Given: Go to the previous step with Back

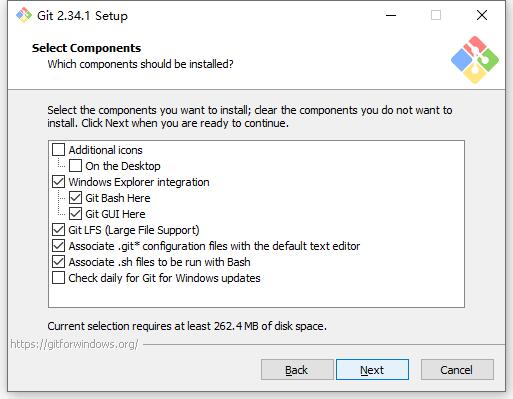Looking at the screenshot, I should 297,370.
